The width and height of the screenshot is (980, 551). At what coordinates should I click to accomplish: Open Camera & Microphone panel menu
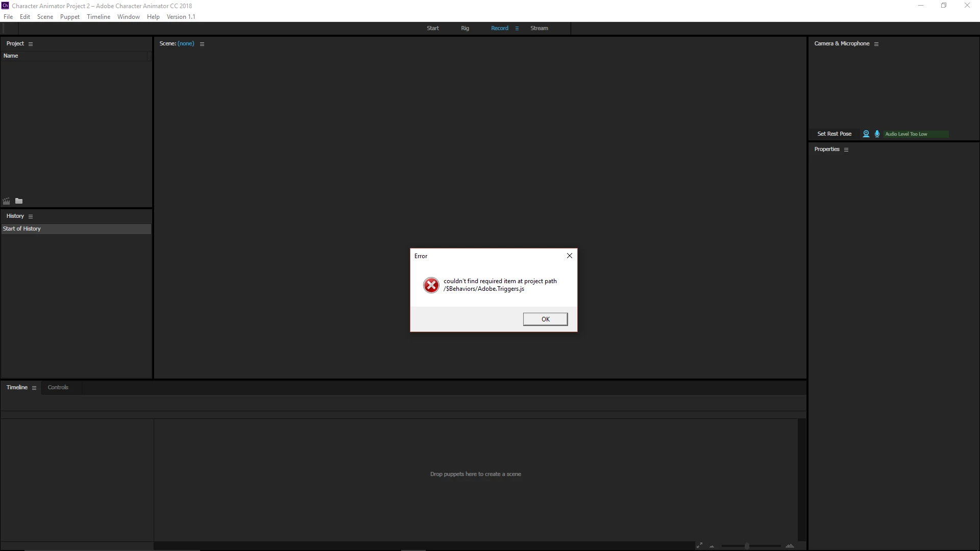[x=876, y=44]
